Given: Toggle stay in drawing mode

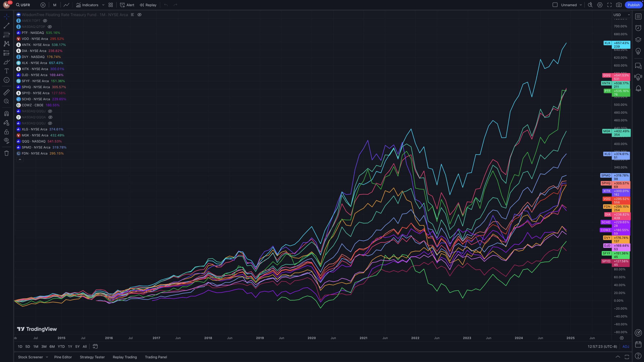Looking at the screenshot, I should [x=7, y=123].
